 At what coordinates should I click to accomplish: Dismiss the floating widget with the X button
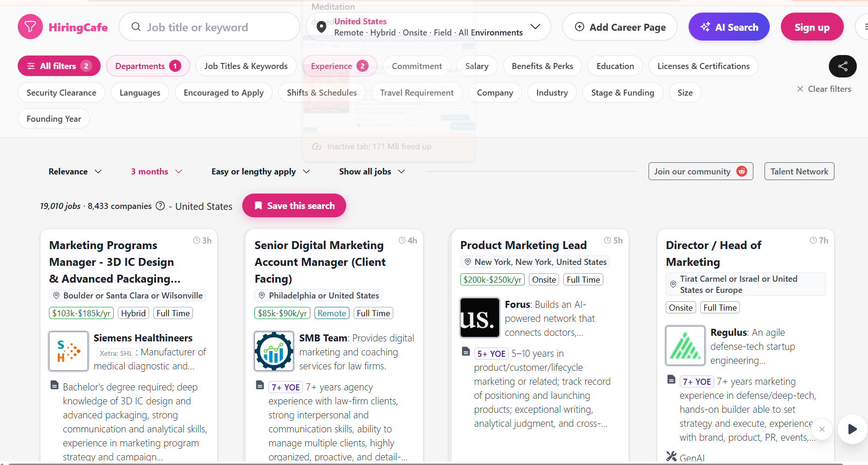click(822, 430)
